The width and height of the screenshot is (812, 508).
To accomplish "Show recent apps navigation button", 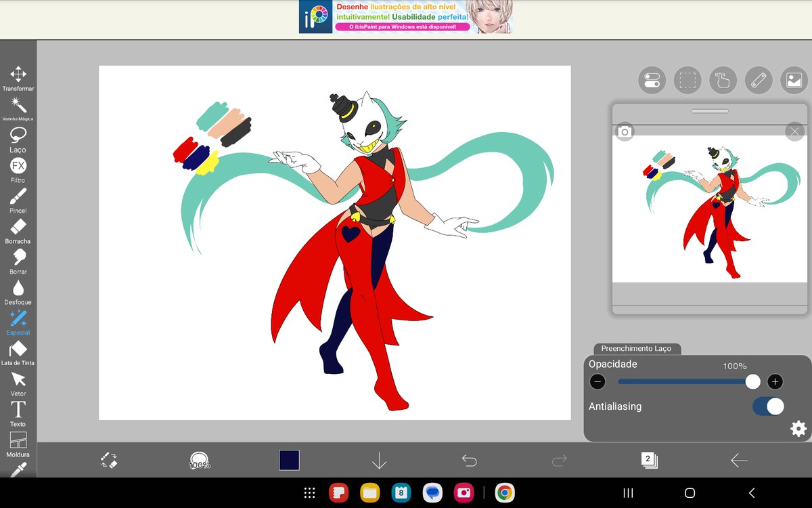I will pos(628,493).
